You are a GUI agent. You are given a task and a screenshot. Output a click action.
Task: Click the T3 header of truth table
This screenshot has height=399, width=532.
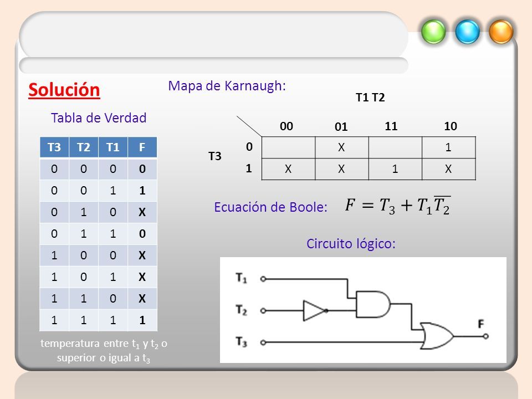coord(54,147)
